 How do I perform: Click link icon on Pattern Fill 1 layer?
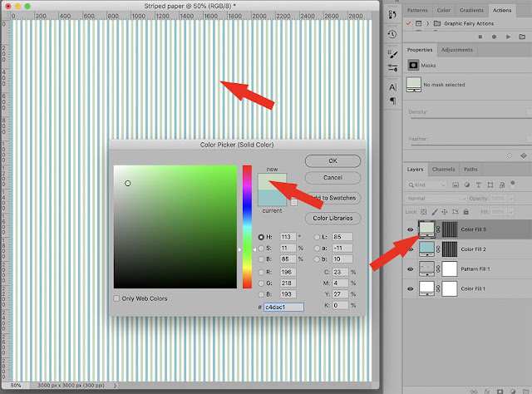click(438, 268)
